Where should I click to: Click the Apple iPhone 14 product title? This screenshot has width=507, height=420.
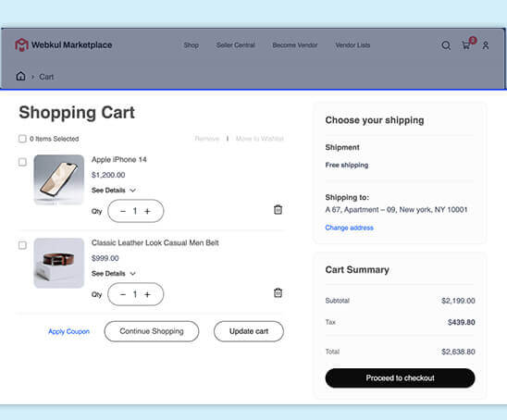[x=119, y=159]
